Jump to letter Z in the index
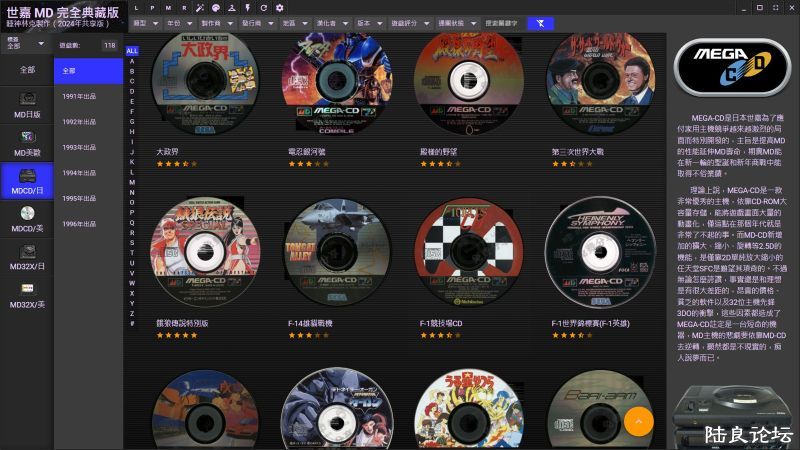Viewport: 800px width, 450px height. click(132, 313)
